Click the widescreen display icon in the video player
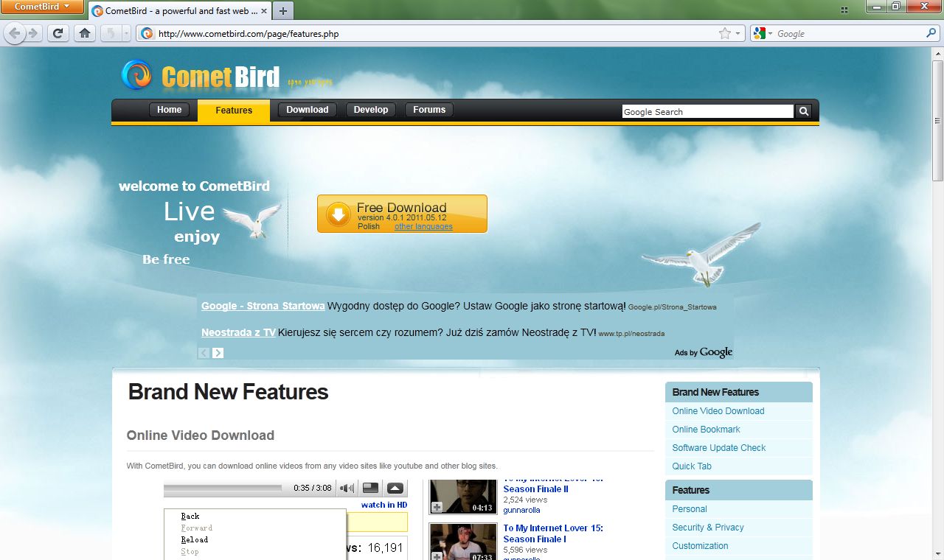The width and height of the screenshot is (944, 560). 370,488
